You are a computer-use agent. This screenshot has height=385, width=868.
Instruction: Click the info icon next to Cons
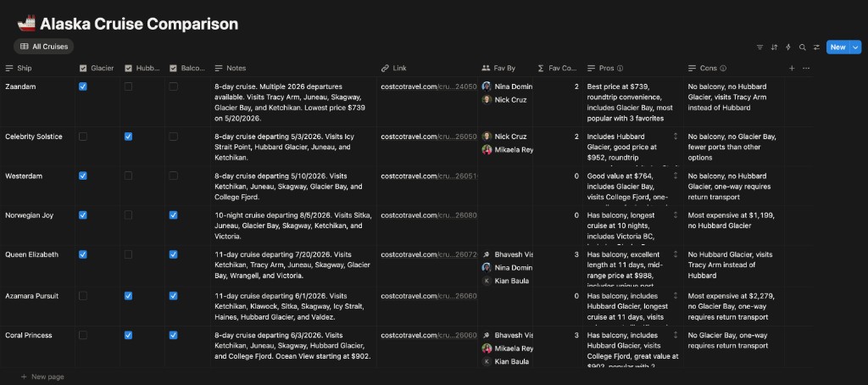(723, 68)
